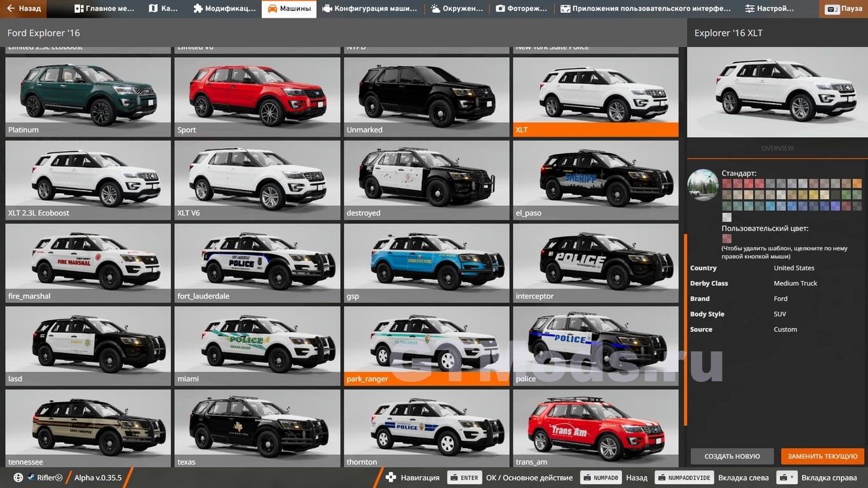Pick the red trans_am configuration
This screenshot has height=488, width=868.
point(596,429)
